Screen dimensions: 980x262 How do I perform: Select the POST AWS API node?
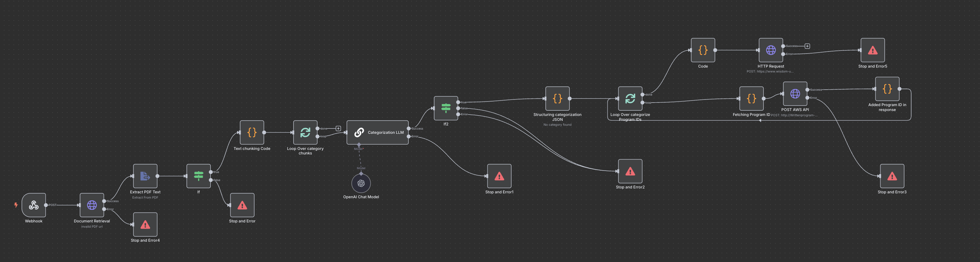(795, 94)
